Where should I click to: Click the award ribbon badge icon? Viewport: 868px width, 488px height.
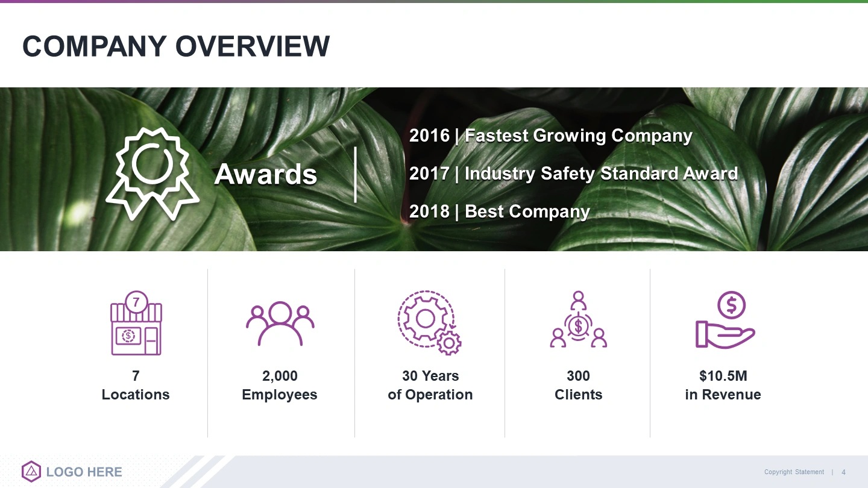(153, 174)
